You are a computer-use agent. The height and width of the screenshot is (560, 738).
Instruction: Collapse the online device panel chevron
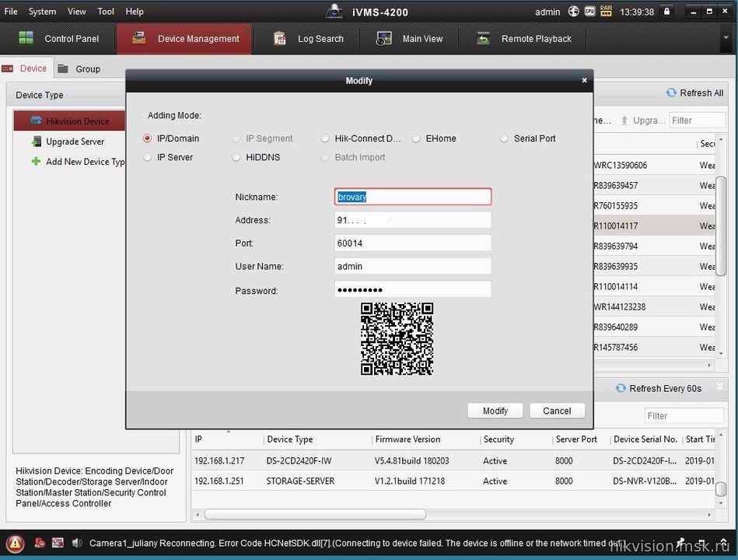coord(719,387)
